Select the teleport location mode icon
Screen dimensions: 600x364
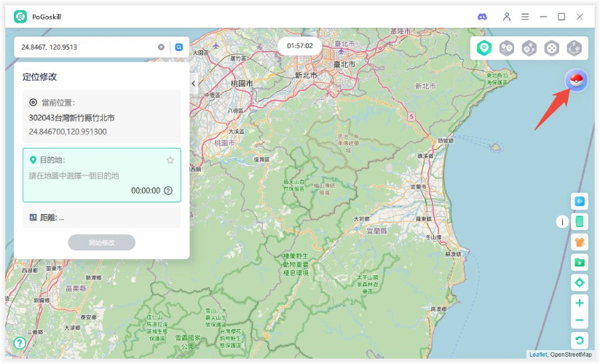pos(484,48)
